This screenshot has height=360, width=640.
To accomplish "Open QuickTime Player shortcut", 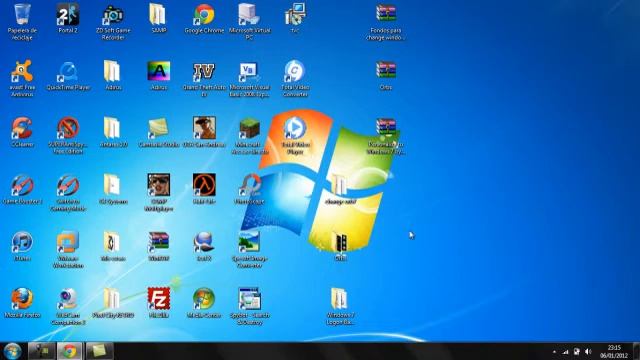I will point(68,71).
